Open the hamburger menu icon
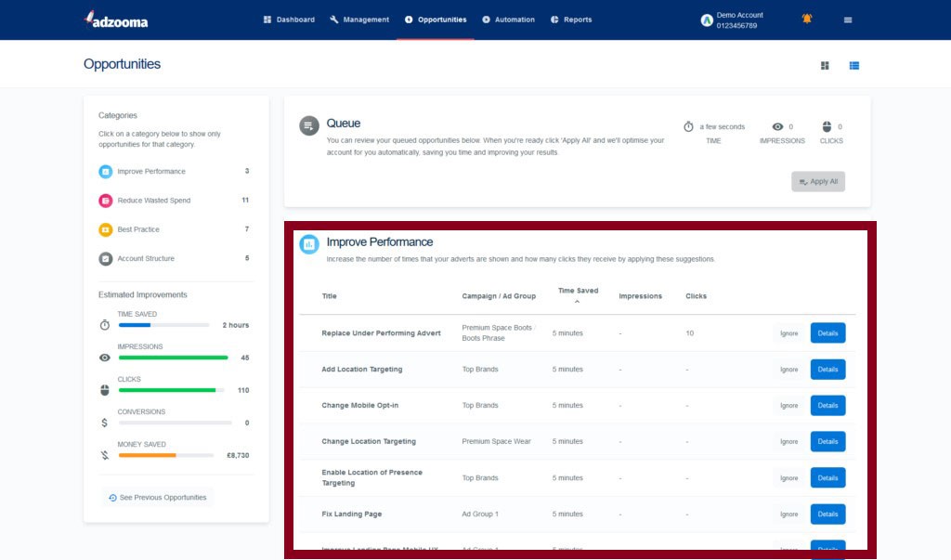 click(847, 20)
